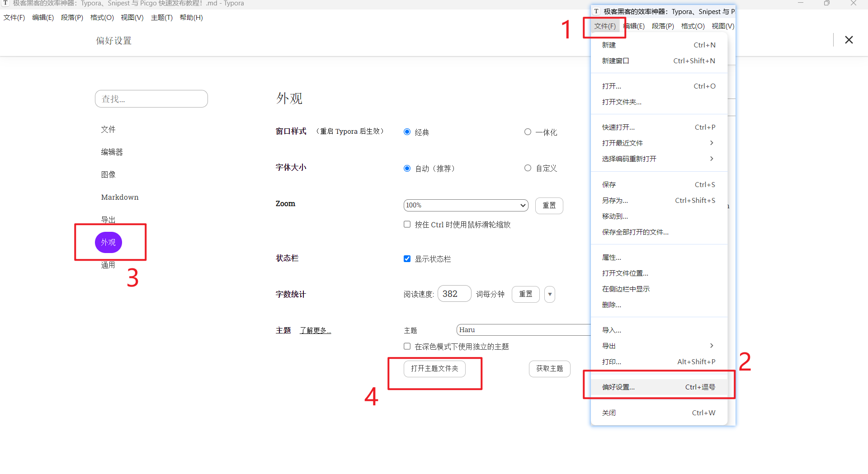
Task: Enable Ctrl mouse wheel zoom checkbox
Action: 407,224
